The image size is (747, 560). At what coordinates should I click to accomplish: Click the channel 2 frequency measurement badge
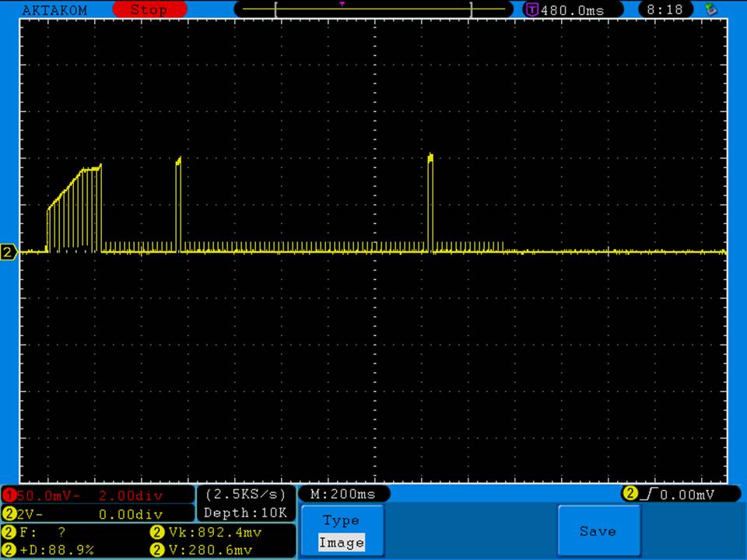coord(9,533)
